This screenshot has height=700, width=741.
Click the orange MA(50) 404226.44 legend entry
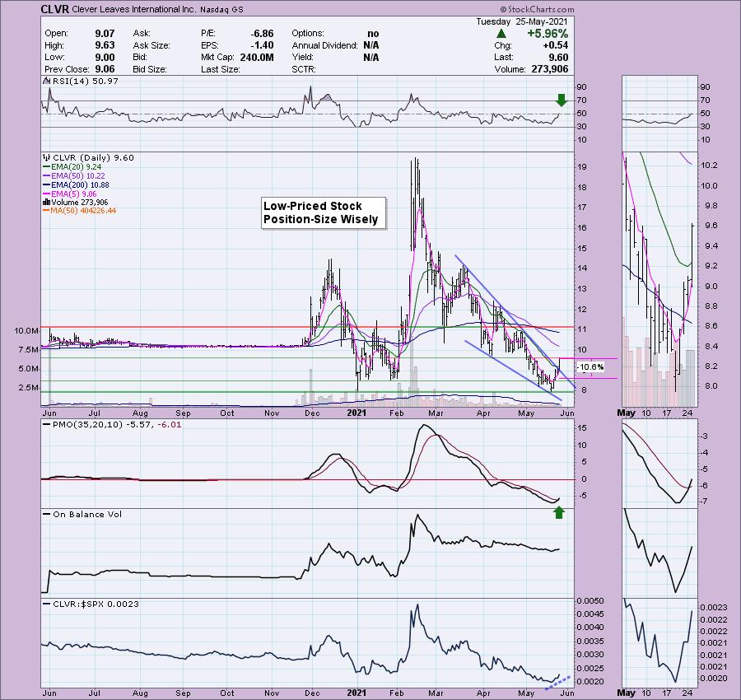coord(79,211)
